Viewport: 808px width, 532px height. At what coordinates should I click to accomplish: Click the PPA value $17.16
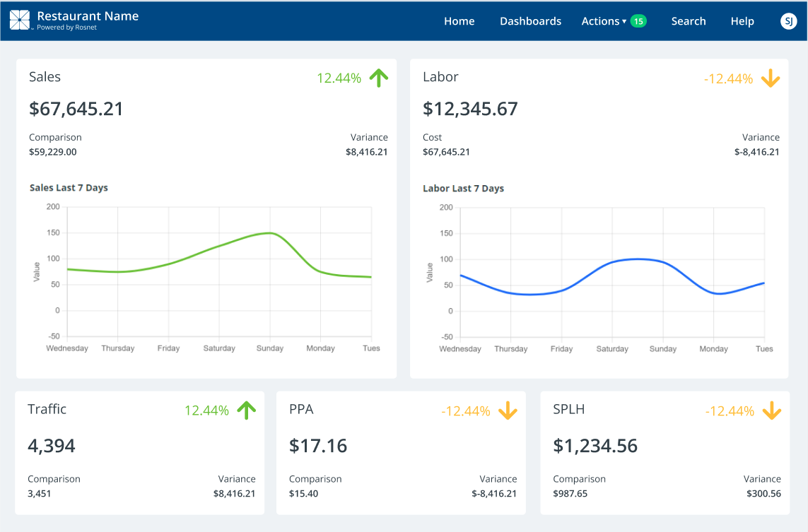pyautogui.click(x=318, y=446)
